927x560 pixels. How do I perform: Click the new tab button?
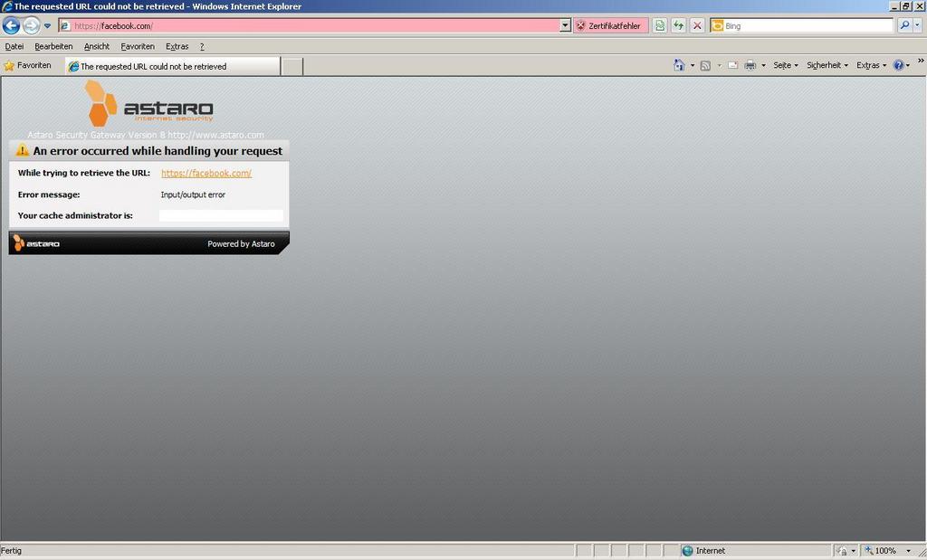292,67
